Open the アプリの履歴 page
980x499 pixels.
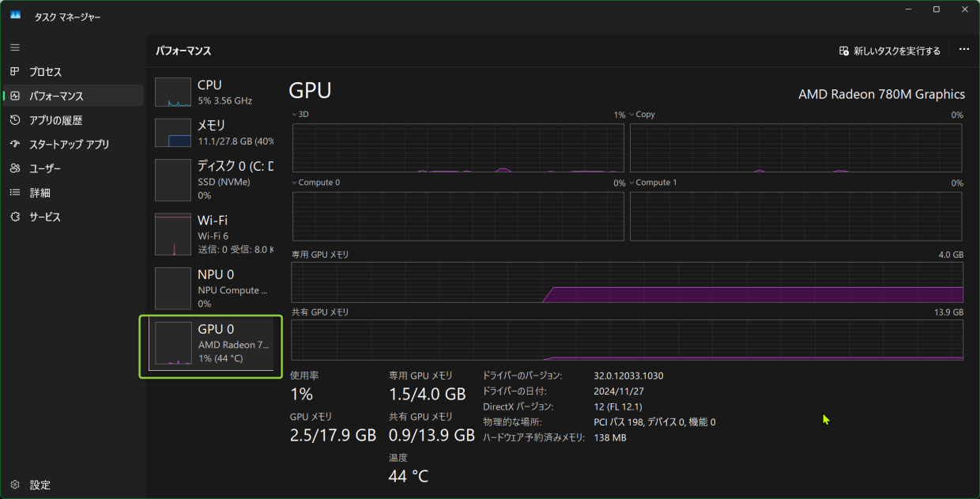click(x=73, y=120)
